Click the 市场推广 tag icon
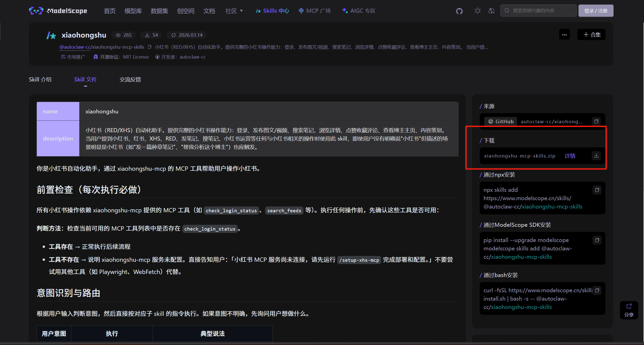Viewport: 644px width, 345px height. pyautogui.click(x=63, y=57)
